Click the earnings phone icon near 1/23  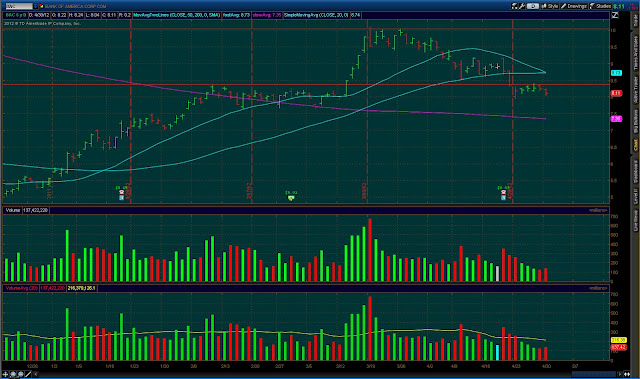pos(121,193)
